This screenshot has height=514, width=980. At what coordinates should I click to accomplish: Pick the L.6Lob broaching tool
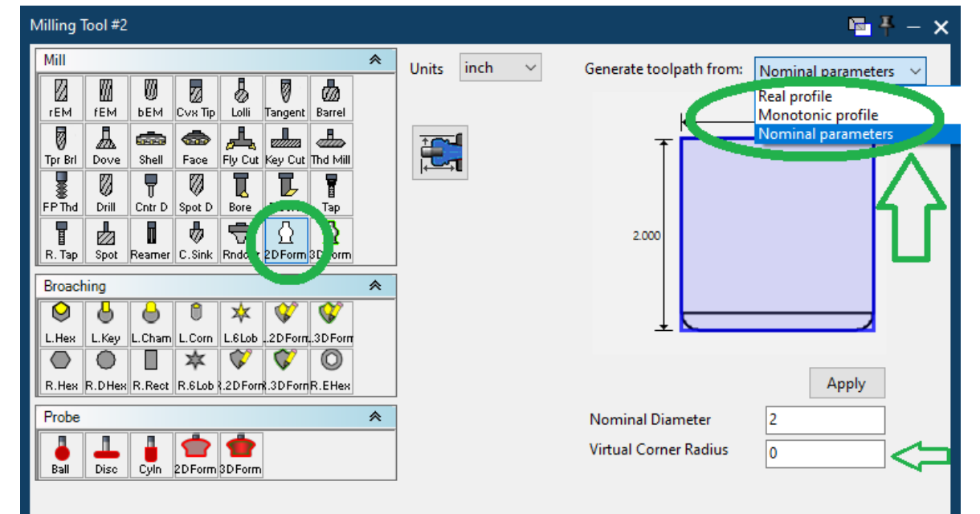241,324
